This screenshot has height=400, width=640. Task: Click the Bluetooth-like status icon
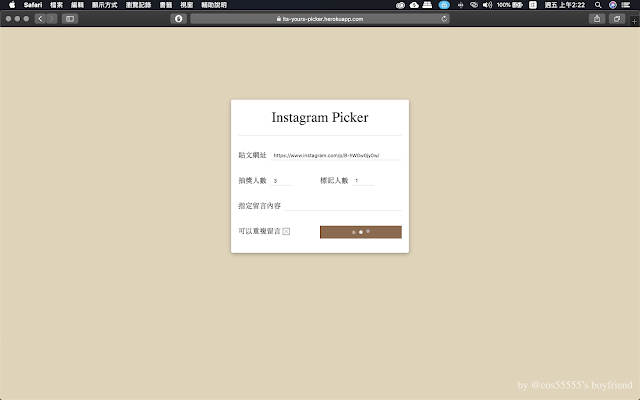460,5
